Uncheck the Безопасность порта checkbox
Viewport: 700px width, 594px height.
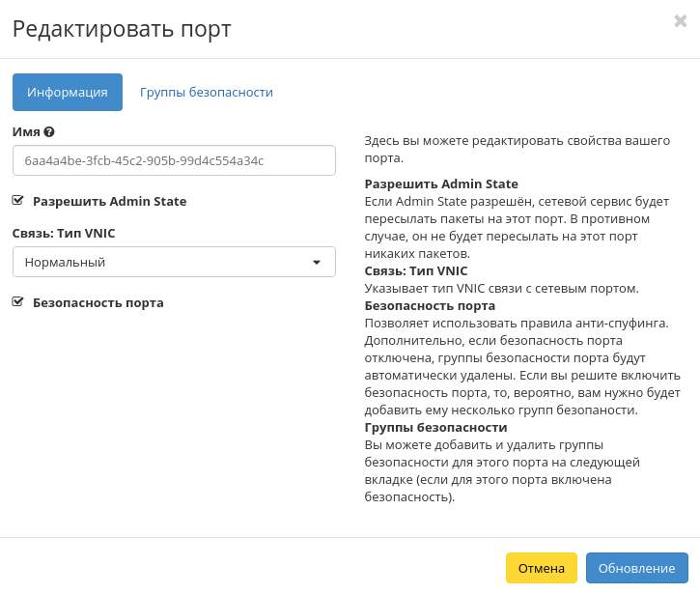[17, 301]
